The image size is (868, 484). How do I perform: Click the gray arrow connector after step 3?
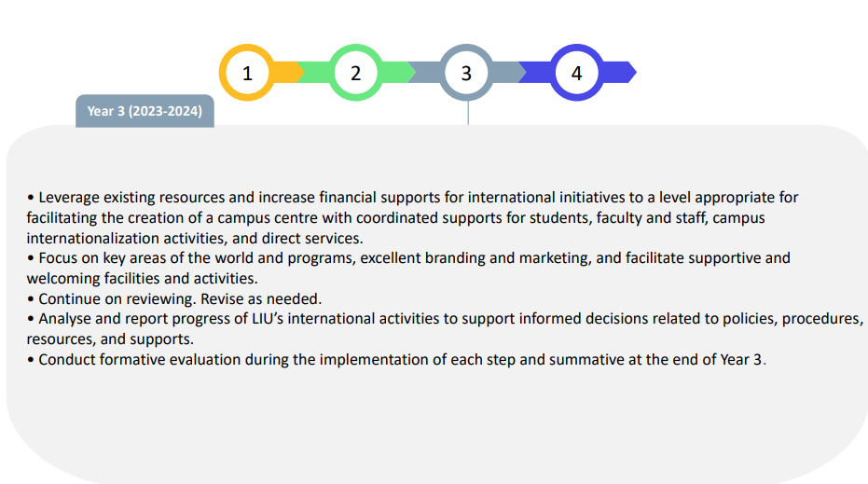tap(510, 73)
